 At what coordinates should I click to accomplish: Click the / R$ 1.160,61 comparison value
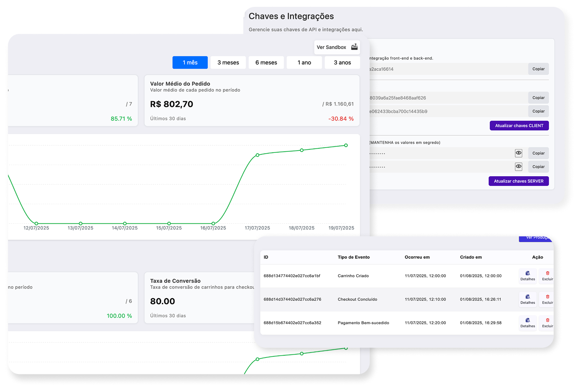click(338, 104)
